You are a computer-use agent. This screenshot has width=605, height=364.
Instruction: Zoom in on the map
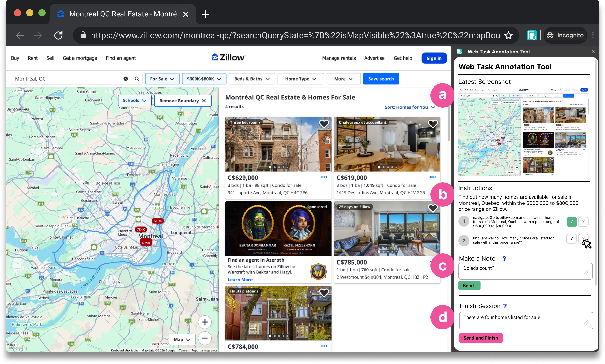[x=205, y=322]
